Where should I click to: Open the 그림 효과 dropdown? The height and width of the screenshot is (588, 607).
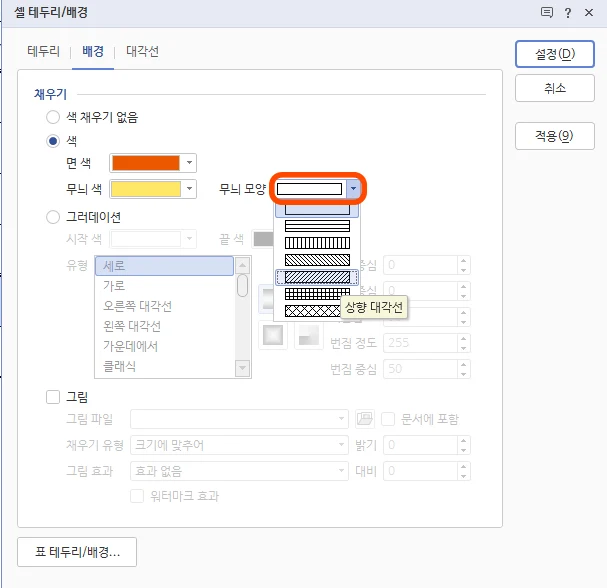pyautogui.click(x=239, y=471)
